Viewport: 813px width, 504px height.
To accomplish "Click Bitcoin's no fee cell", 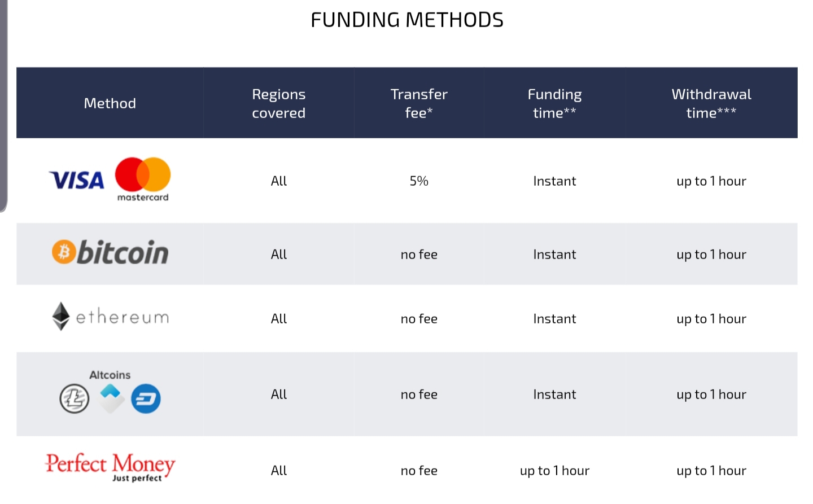I will point(419,255).
